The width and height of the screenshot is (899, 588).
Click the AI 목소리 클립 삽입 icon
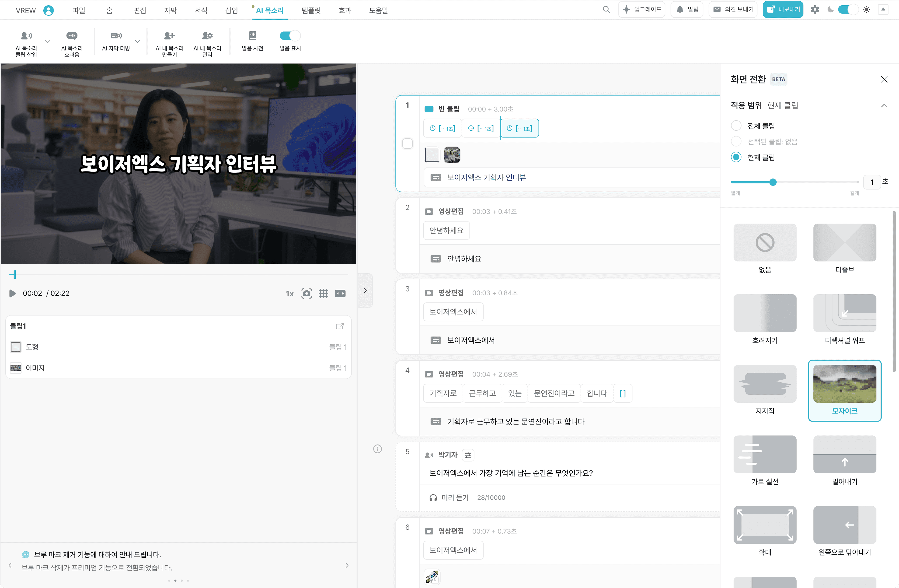26,36
